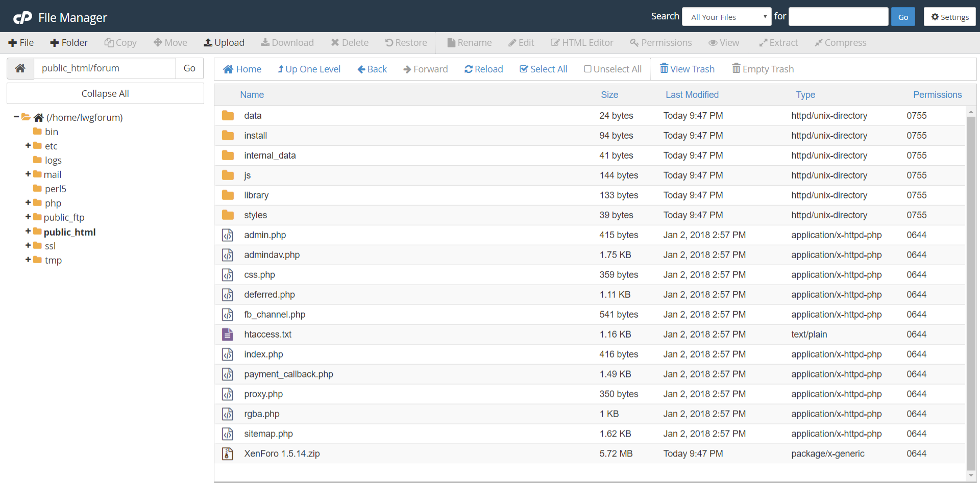Image resolution: width=980 pixels, height=483 pixels.
Task: Open the All Your Files search dropdown
Action: (x=727, y=17)
